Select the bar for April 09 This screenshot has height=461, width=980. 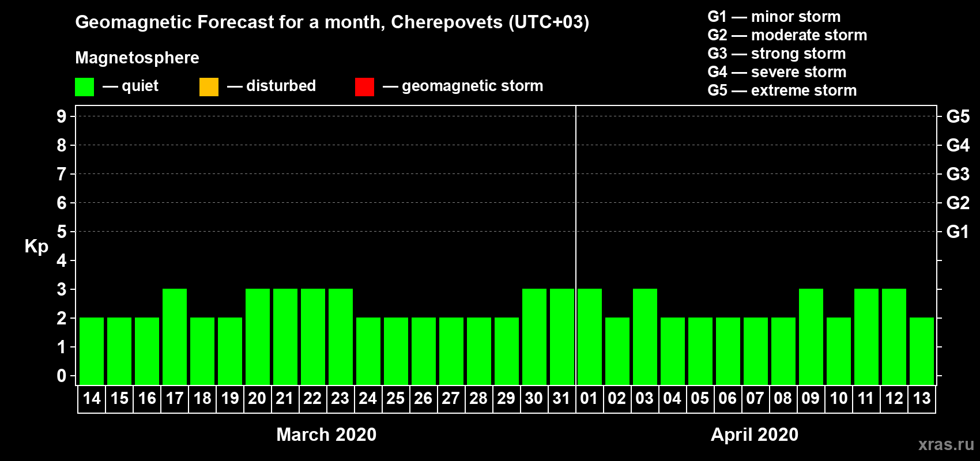[811, 337]
